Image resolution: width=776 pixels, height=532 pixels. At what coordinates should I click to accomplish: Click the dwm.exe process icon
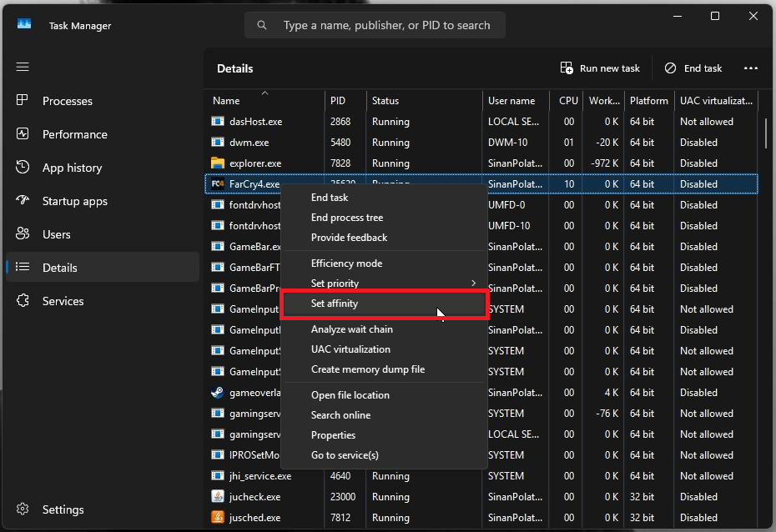point(218,142)
